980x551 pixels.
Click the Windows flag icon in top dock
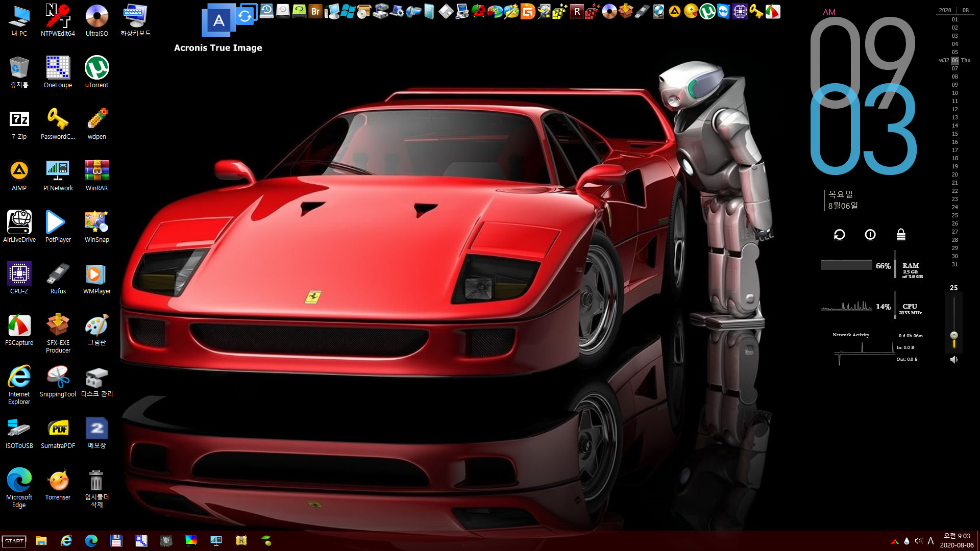(348, 11)
